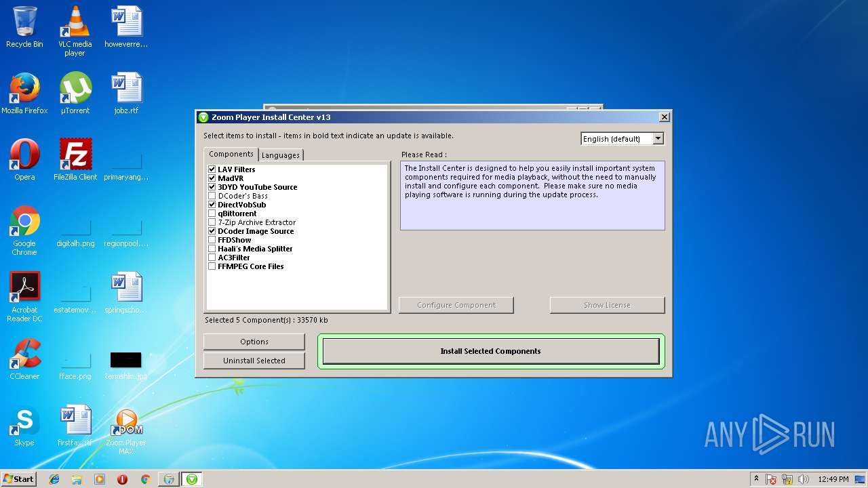
Task: Check the AC3Filter component
Action: 212,258
